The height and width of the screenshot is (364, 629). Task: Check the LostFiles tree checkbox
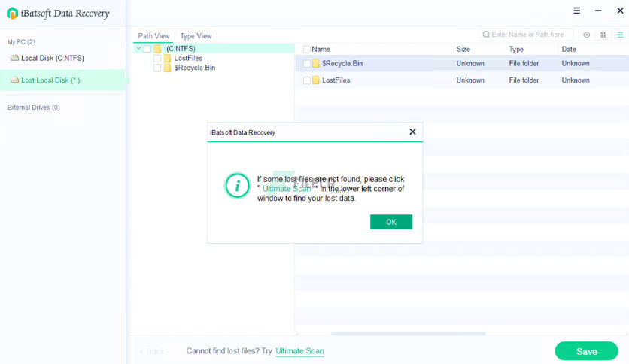pos(156,59)
